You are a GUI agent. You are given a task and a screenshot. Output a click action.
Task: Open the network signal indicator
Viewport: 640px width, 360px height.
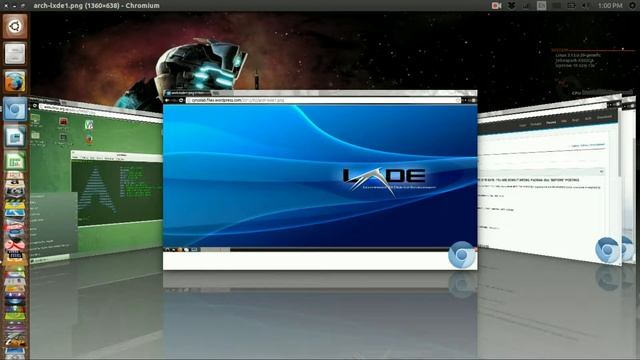click(x=527, y=6)
